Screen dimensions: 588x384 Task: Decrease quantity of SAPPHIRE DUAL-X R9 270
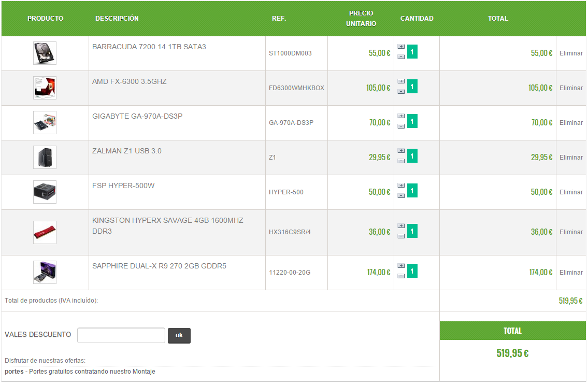pyautogui.click(x=401, y=276)
